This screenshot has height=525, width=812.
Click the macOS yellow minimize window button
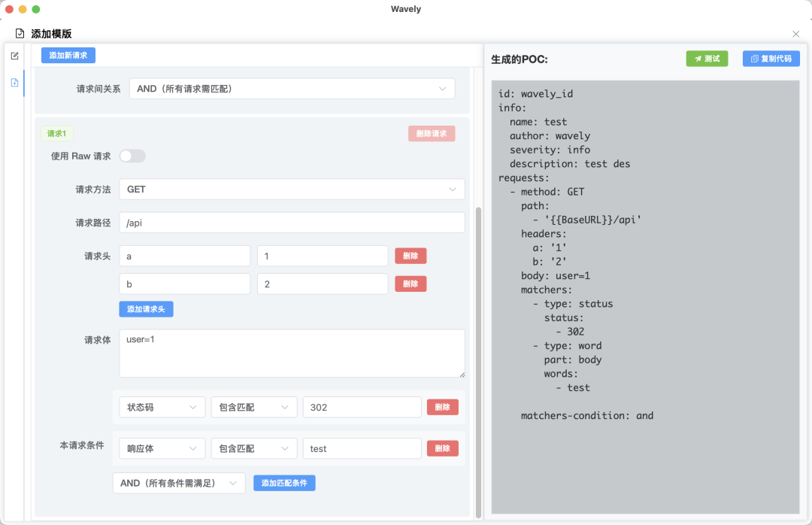point(23,9)
